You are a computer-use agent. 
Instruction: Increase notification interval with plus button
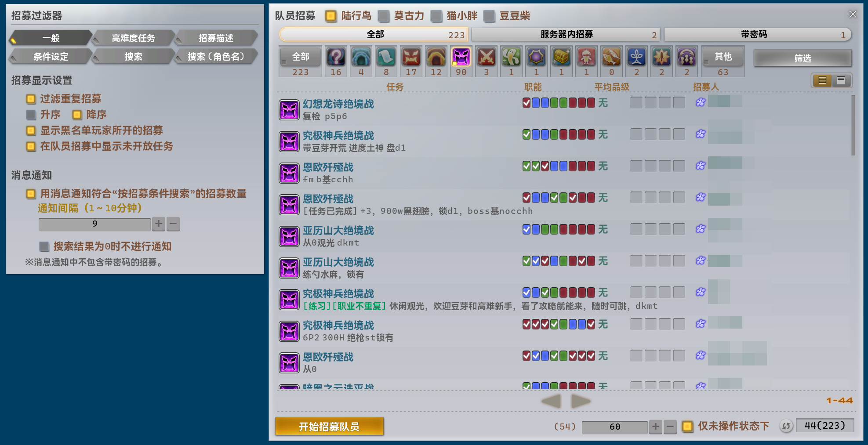point(159,224)
